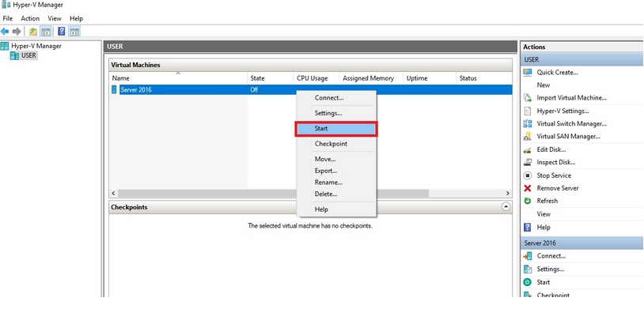This screenshot has height=309, width=644.
Task: Click the Off state cell of Server 2016
Action: coord(254,89)
